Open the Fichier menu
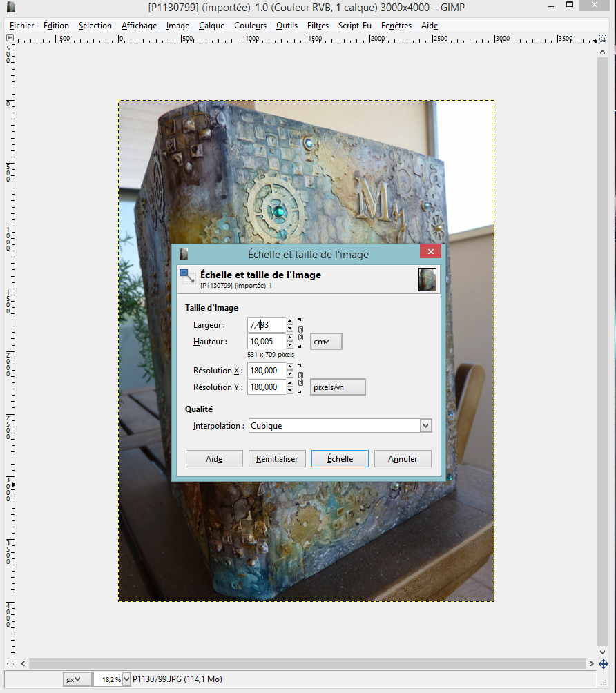Viewport: 616px width, 693px height. tap(21, 26)
